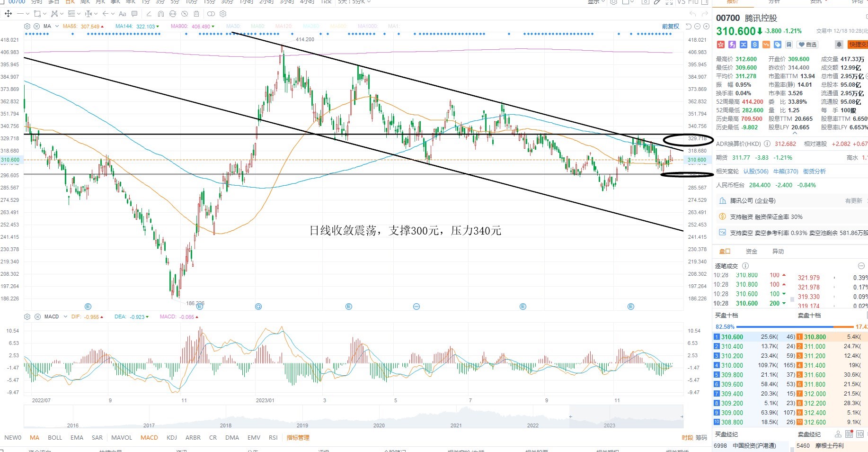Image resolution: width=868 pixels, height=452 pixels.
Task: Switch to 盘口 tab
Action: 725,252
